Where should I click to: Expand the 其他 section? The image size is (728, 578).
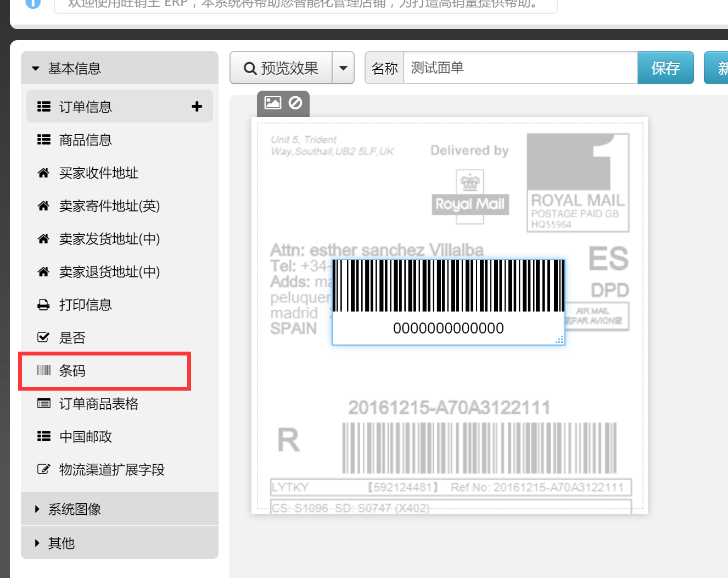(x=120, y=543)
